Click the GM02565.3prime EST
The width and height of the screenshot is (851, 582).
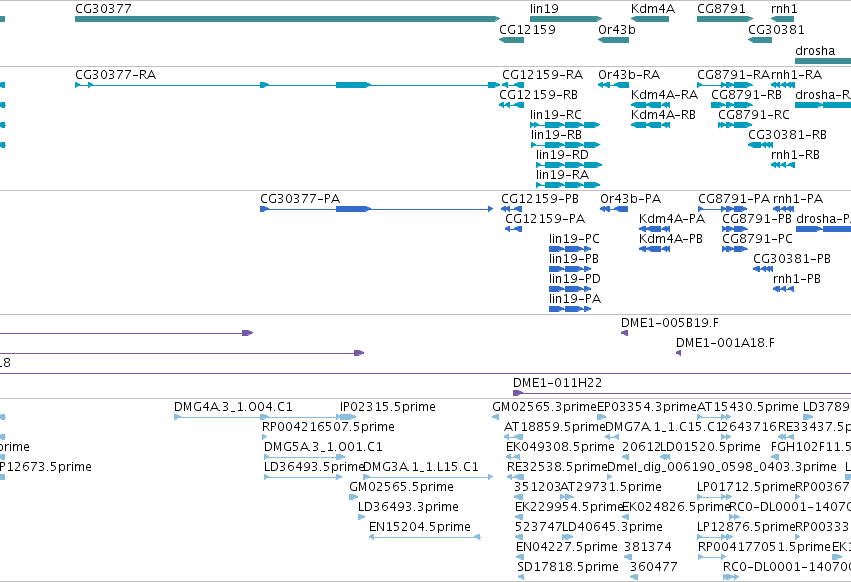pyautogui.click(x=495, y=417)
